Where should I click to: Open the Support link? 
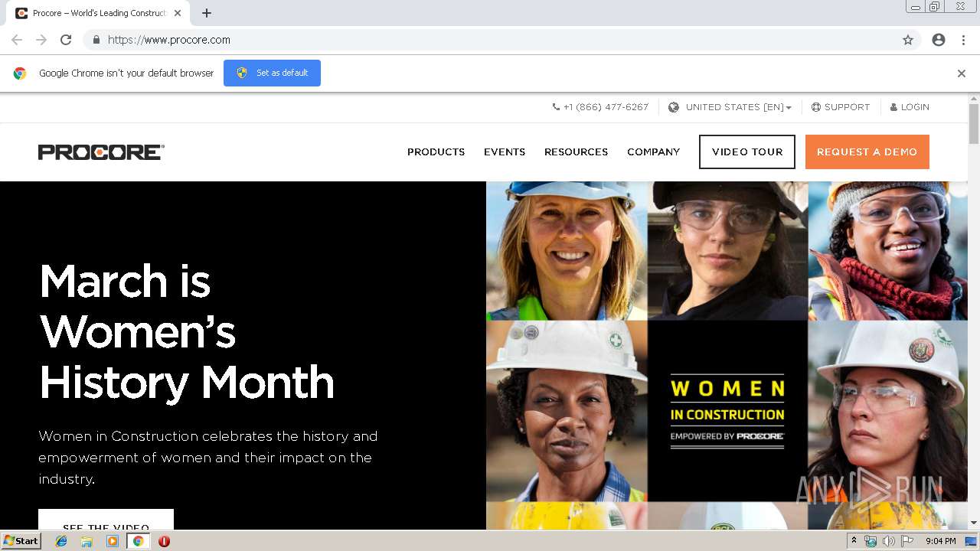(847, 107)
